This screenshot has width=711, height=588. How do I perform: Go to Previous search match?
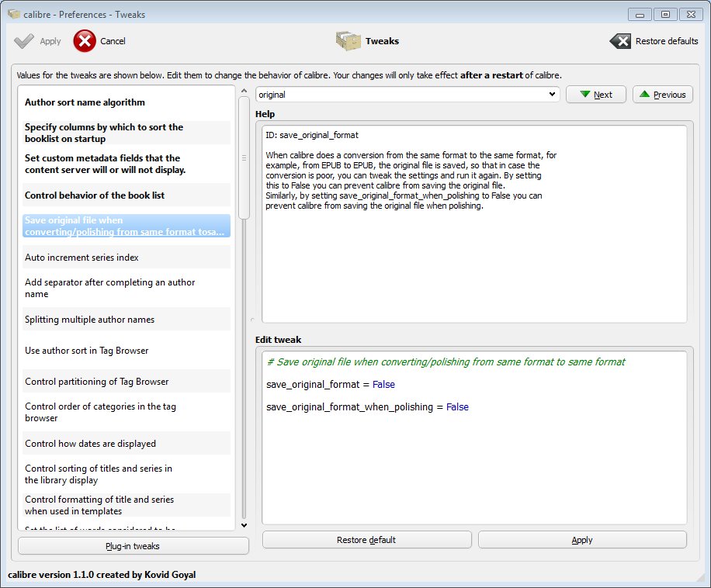pos(662,94)
